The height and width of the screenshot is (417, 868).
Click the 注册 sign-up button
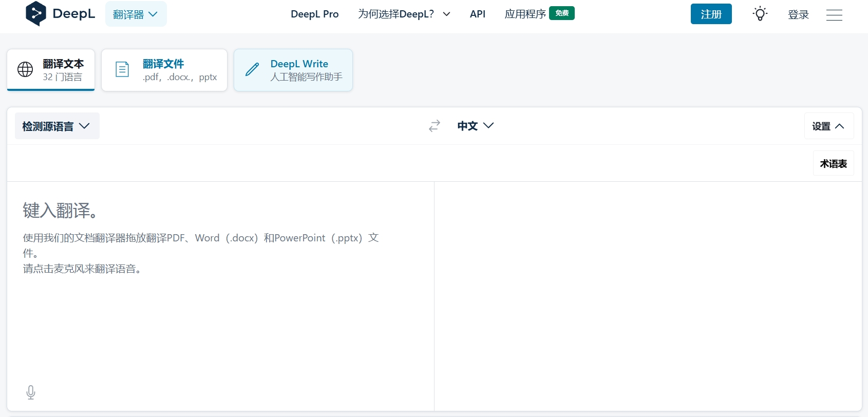(x=711, y=14)
